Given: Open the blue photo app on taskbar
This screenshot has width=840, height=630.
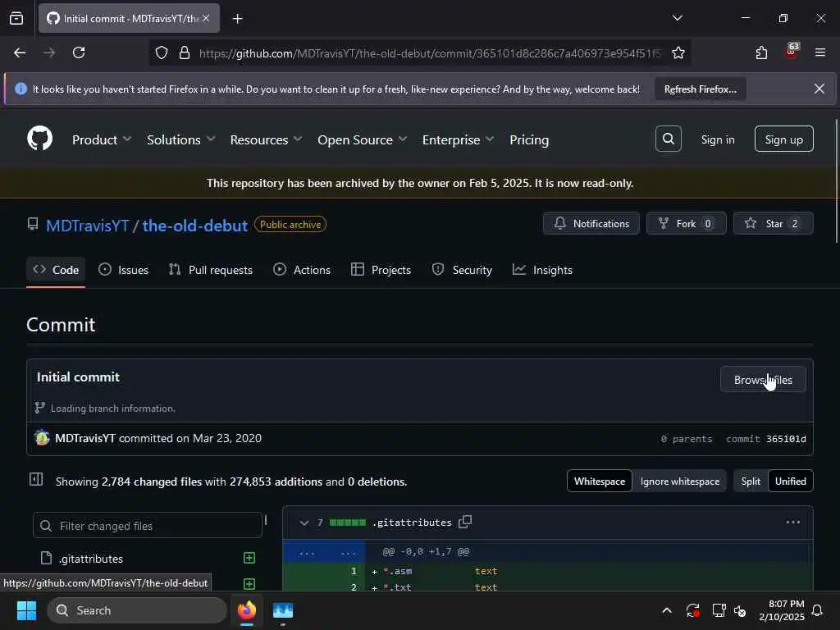Looking at the screenshot, I should click(x=283, y=610).
